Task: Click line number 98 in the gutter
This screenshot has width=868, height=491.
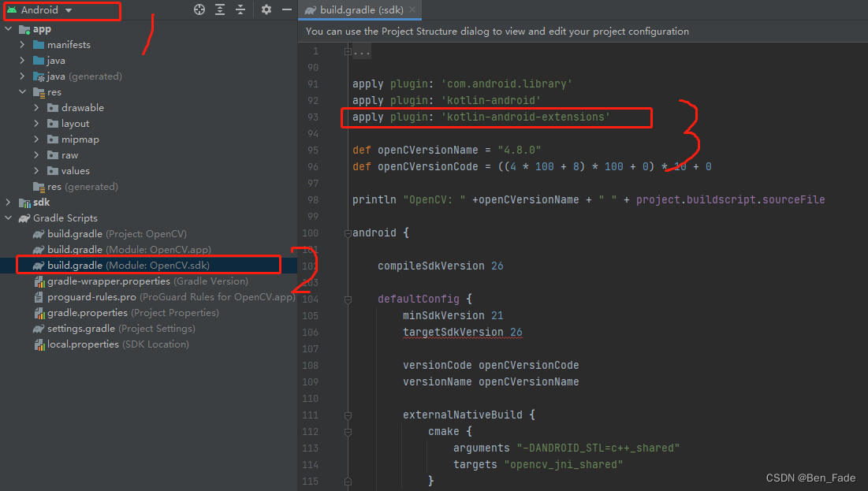Action: click(x=313, y=200)
